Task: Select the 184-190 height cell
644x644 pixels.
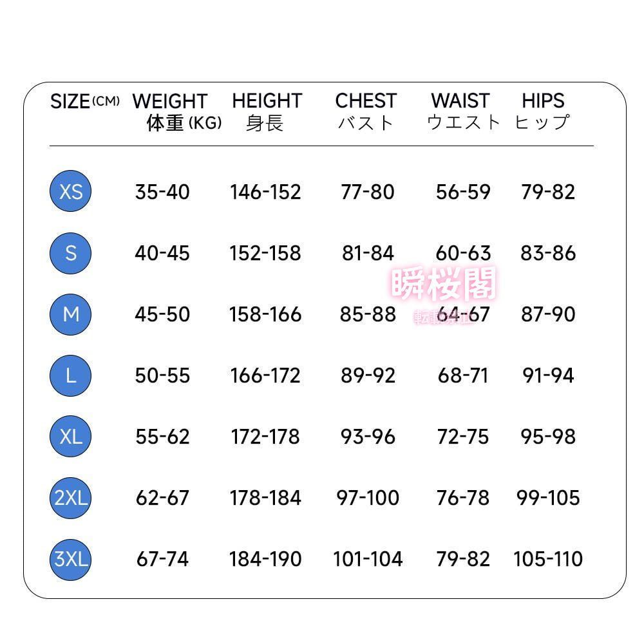Action: pyautogui.click(x=265, y=559)
